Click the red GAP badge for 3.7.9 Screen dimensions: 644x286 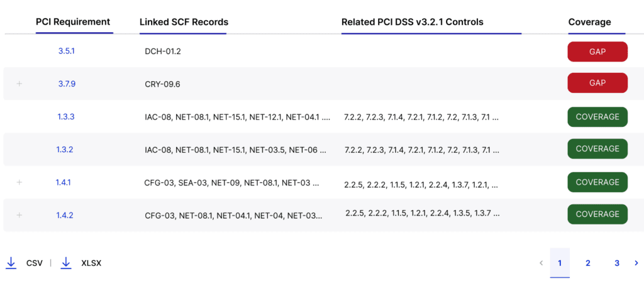pos(597,83)
